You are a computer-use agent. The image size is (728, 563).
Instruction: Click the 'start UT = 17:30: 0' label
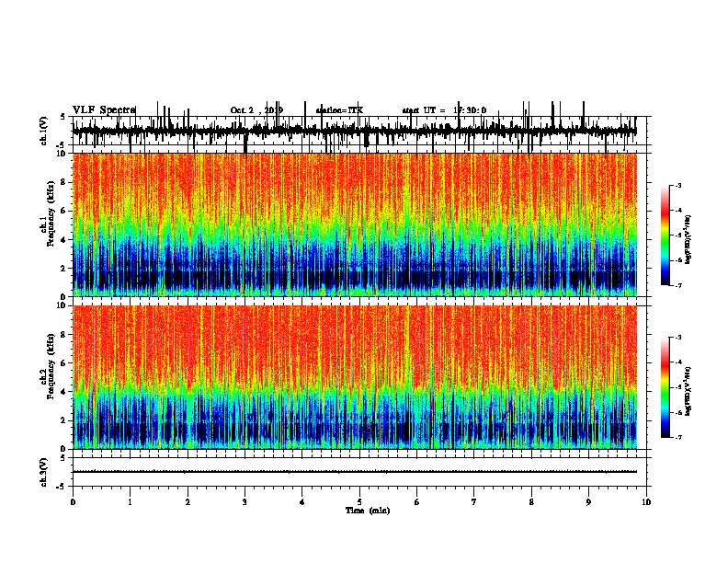[x=444, y=110]
